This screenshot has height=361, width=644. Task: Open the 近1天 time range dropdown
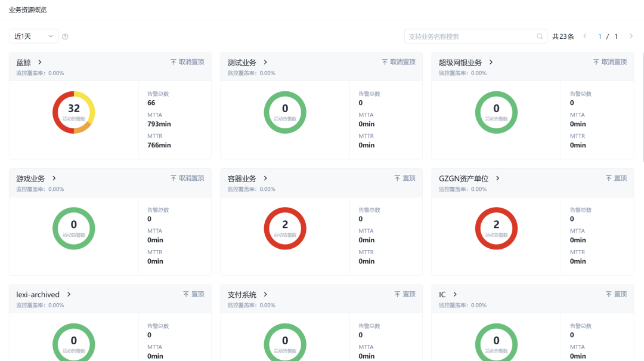33,36
